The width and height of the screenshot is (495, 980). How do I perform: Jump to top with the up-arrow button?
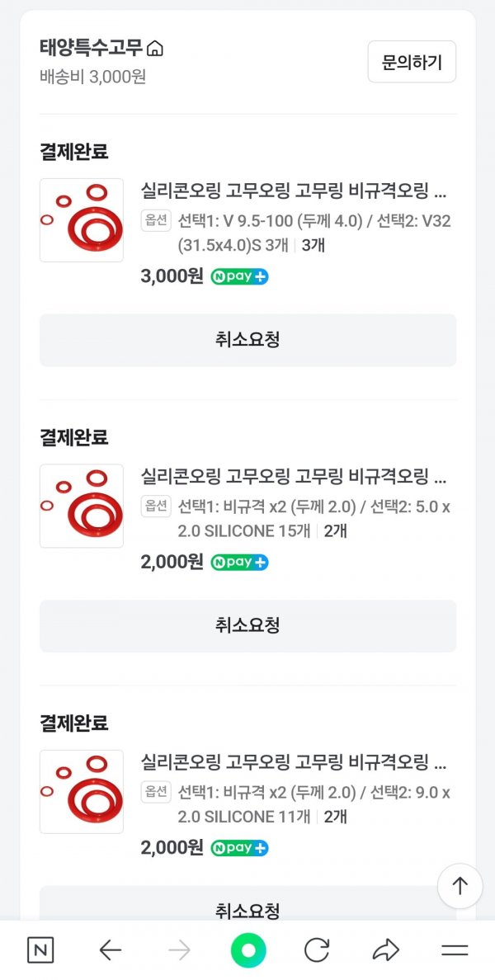coord(460,886)
